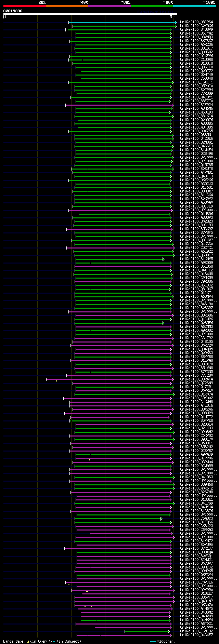Click the red ~20% identity legend bar
The height and width of the screenshot is (644, 219).
24,6
